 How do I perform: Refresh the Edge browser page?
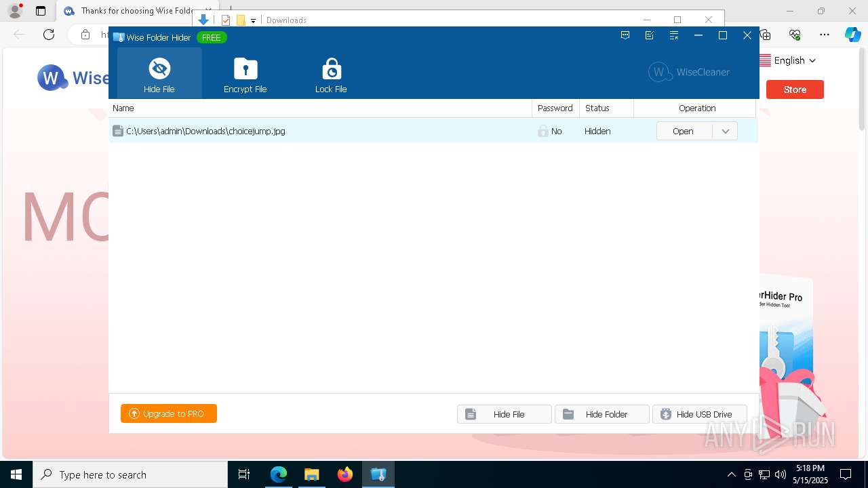49,35
